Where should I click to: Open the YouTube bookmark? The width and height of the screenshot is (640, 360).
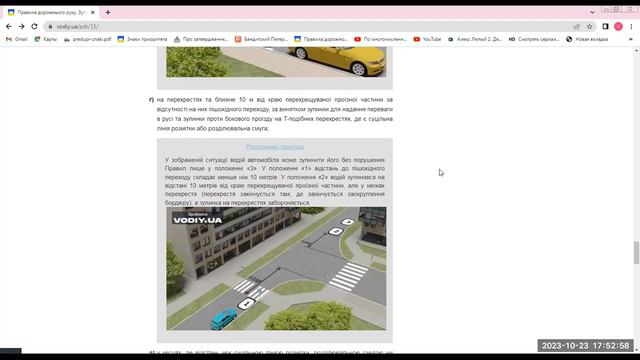pos(427,39)
